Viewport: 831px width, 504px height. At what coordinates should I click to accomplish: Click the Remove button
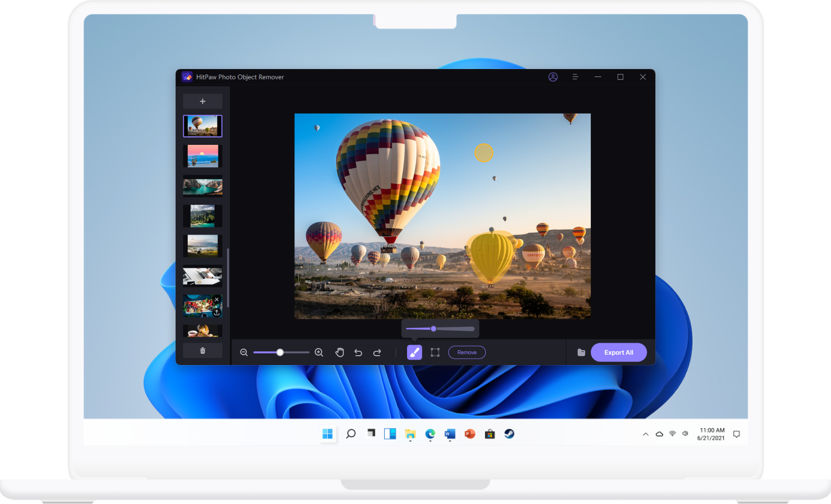point(467,352)
